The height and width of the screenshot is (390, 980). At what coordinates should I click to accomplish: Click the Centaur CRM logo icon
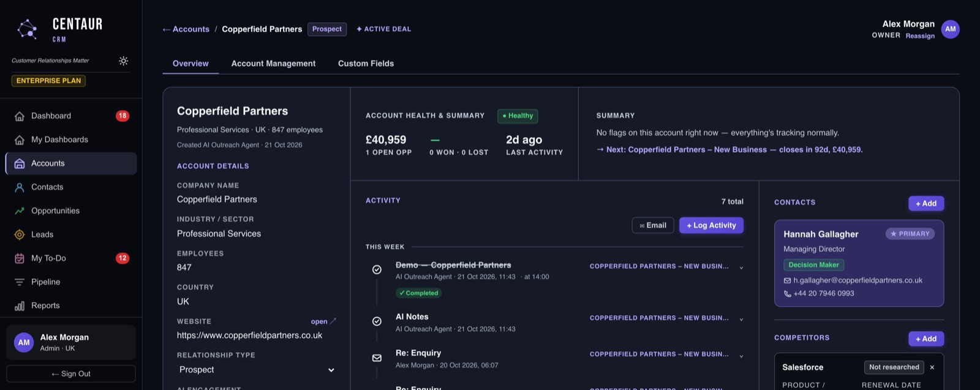27,29
